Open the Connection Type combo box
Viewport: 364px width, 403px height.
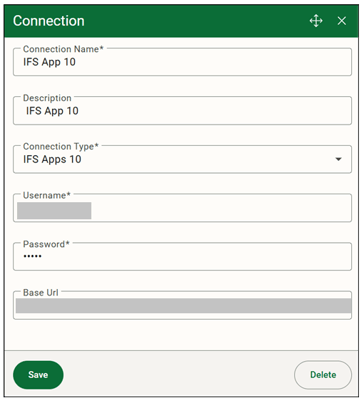182,159
